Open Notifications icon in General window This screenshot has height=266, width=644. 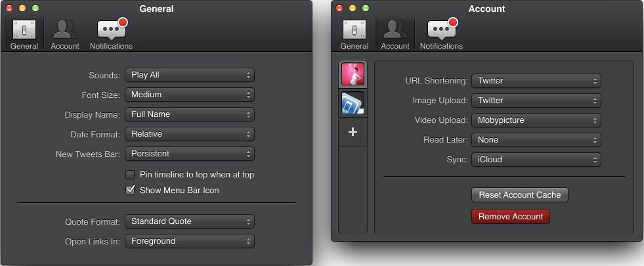pos(112,29)
